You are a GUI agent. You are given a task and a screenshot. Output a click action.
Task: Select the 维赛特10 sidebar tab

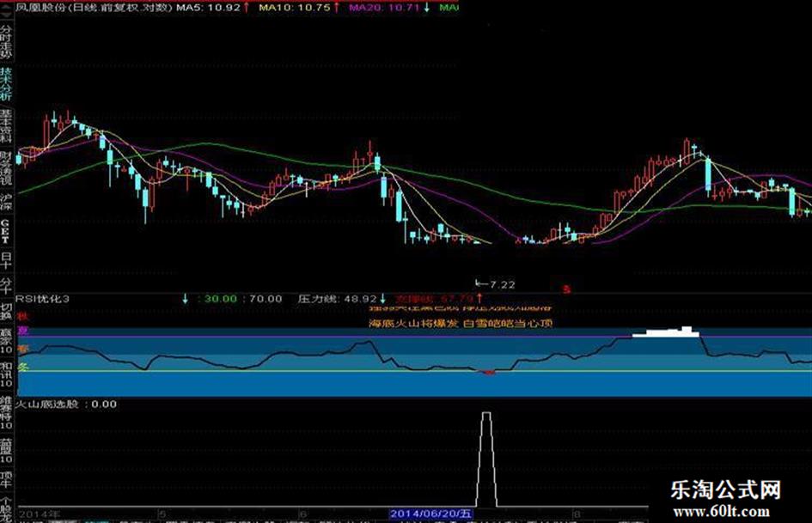6,413
